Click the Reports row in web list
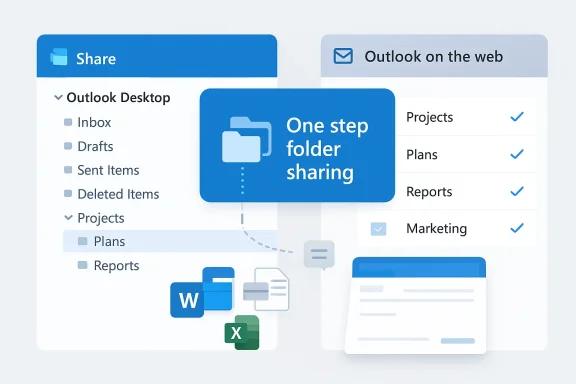The height and width of the screenshot is (384, 576). tap(465, 191)
